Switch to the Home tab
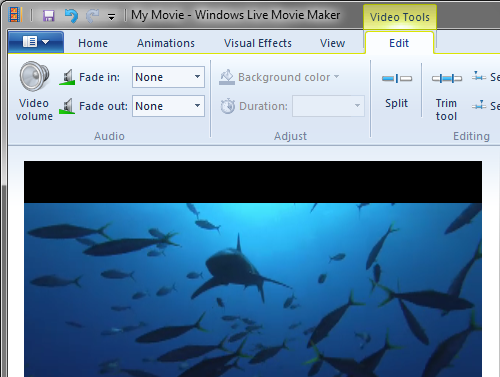500x377 pixels. click(93, 43)
